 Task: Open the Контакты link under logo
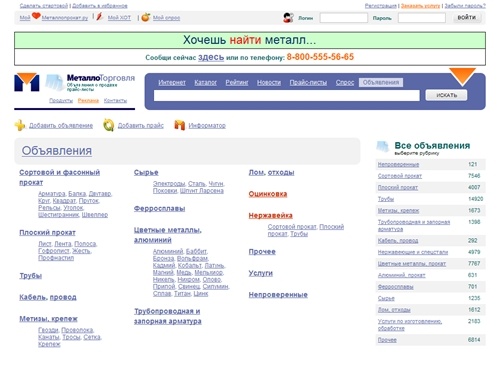[x=115, y=101]
